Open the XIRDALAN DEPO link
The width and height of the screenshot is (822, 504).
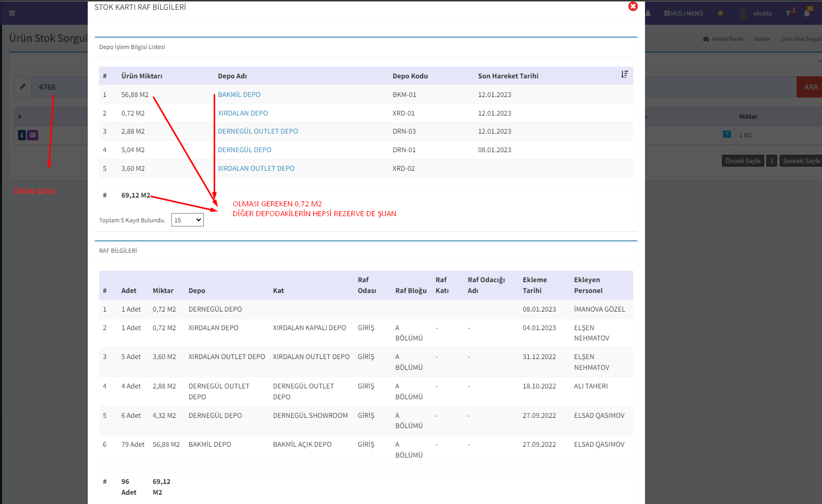pyautogui.click(x=243, y=113)
